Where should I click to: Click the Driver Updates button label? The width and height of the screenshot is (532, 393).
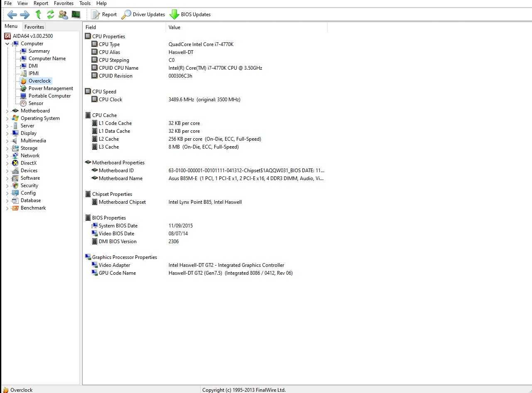point(149,15)
